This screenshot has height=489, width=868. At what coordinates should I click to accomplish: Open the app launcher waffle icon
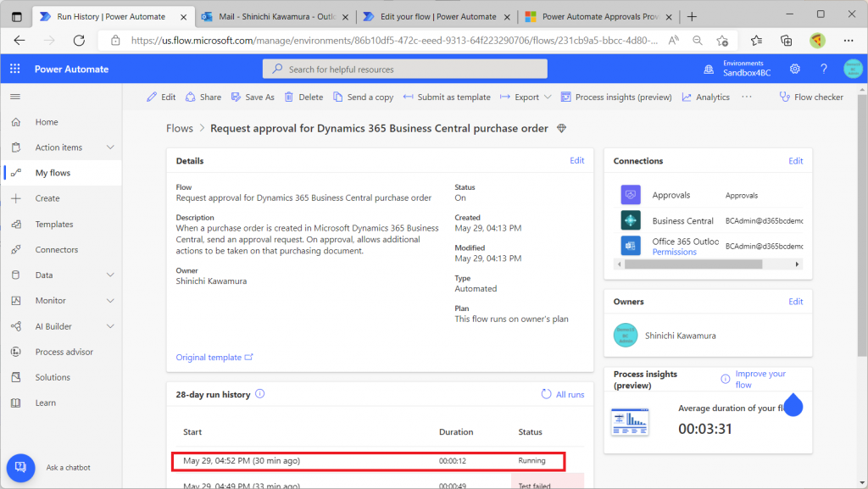(x=15, y=69)
